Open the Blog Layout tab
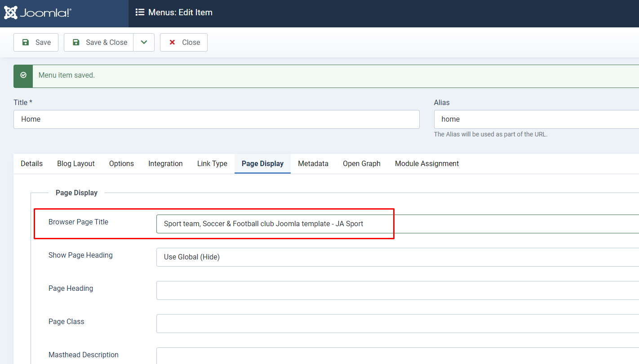 tap(76, 164)
